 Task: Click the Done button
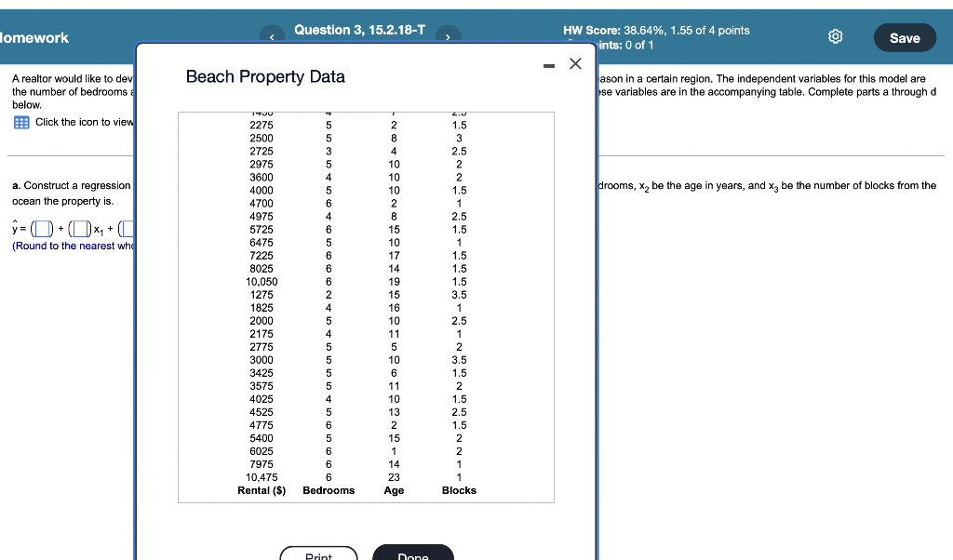click(413, 553)
